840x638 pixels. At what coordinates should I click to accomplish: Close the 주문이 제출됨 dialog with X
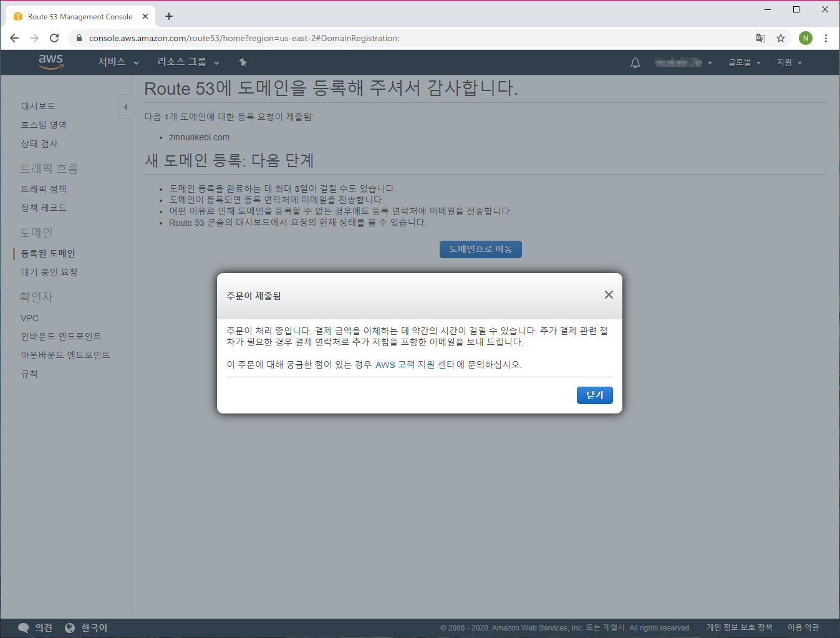pos(609,295)
